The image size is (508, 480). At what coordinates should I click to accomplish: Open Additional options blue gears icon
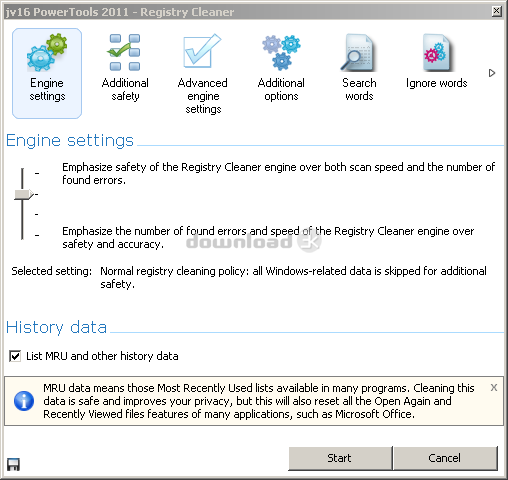click(x=281, y=53)
